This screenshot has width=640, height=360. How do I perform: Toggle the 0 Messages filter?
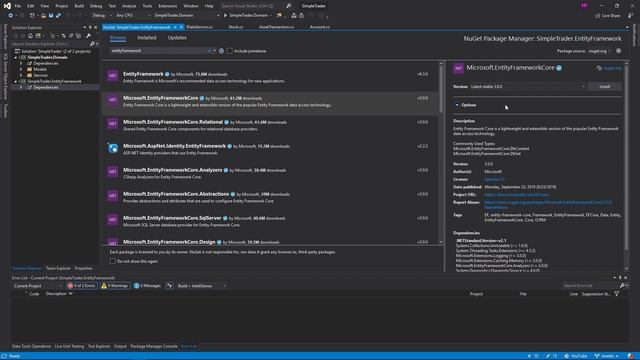(147, 286)
